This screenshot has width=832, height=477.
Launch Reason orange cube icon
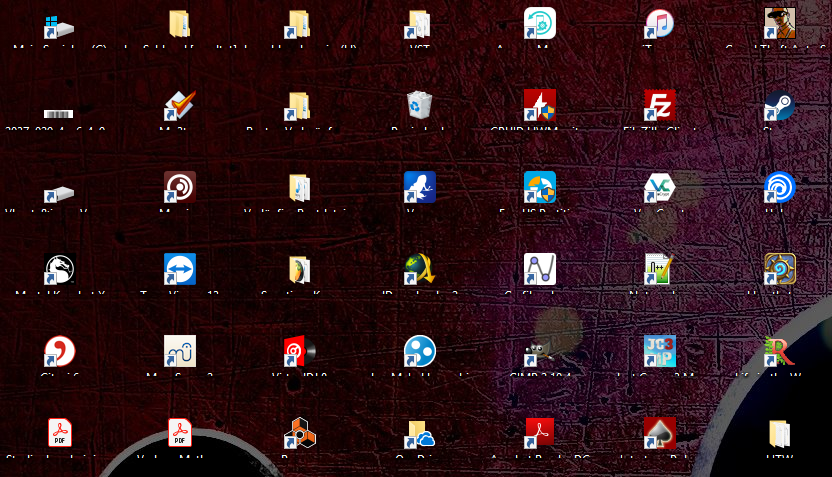point(300,432)
